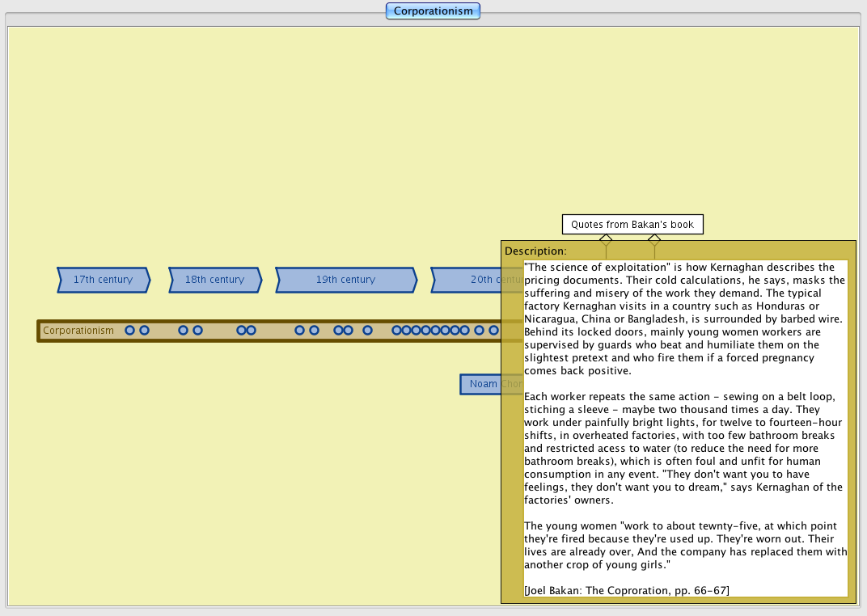This screenshot has width=867, height=616.
Task: Select the 18th century period arrow
Action: (x=214, y=280)
